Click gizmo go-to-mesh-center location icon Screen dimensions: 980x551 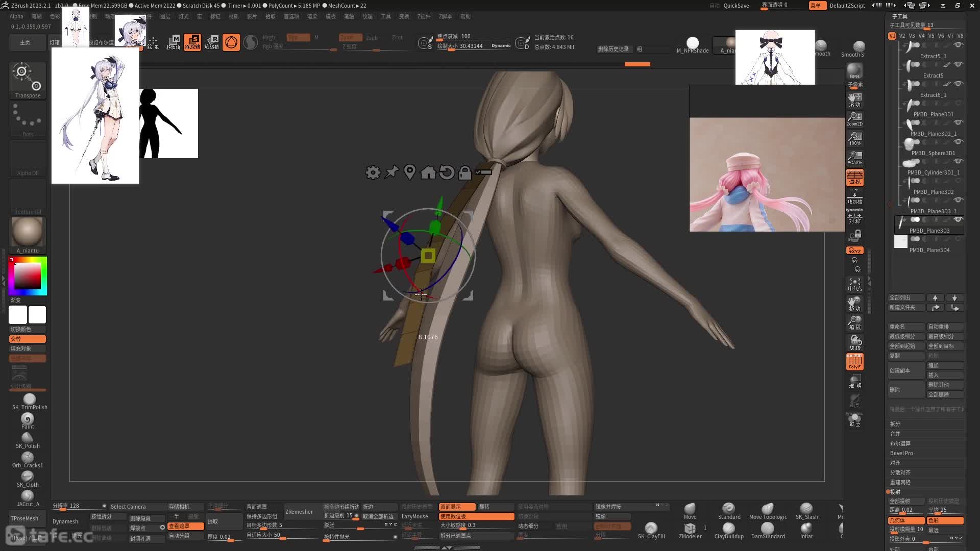point(409,172)
